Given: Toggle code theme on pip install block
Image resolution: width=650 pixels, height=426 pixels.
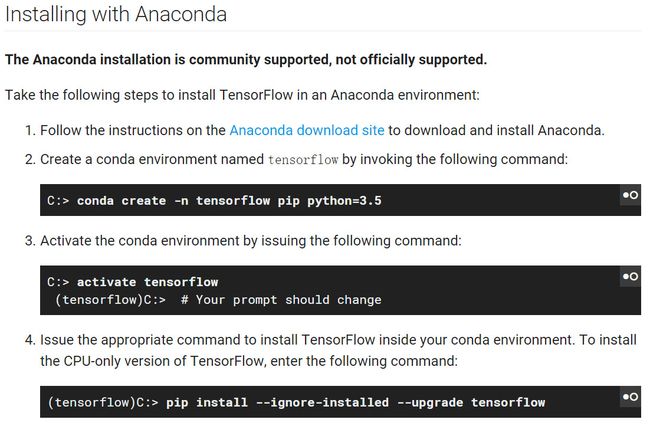Looking at the screenshot, I should [631, 397].
